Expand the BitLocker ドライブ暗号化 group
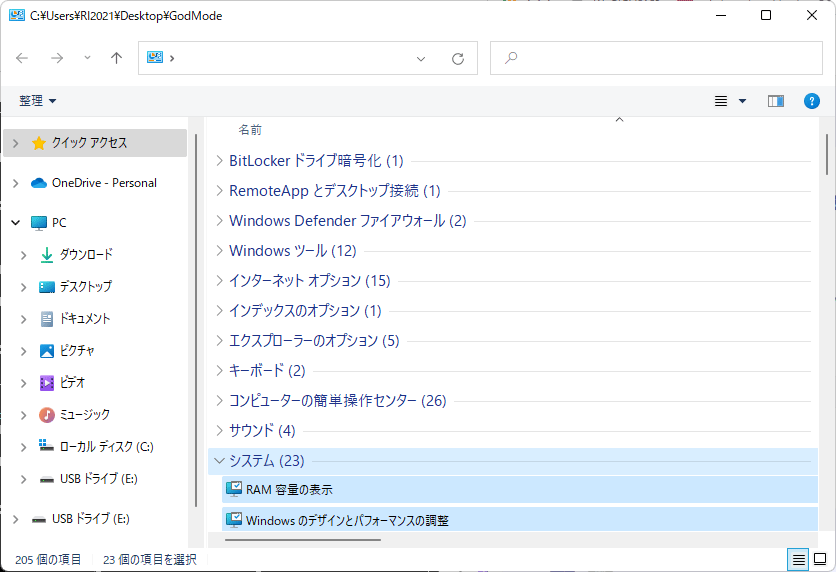836x572 pixels. pyautogui.click(x=219, y=160)
